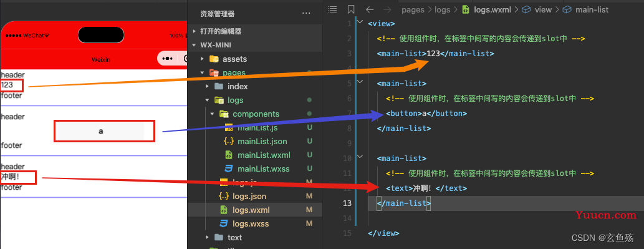Open mainList.json in the file tree
Viewport: 644px width, 249px height.
click(262, 141)
